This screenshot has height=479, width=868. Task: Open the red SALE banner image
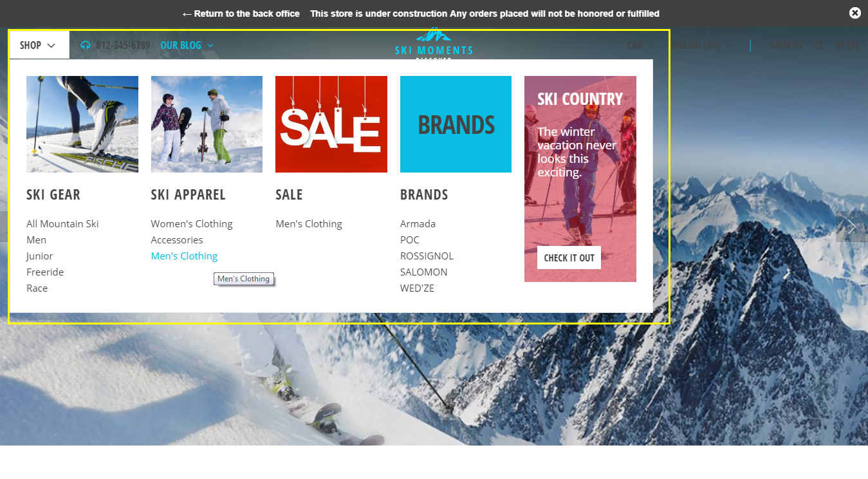tap(331, 124)
